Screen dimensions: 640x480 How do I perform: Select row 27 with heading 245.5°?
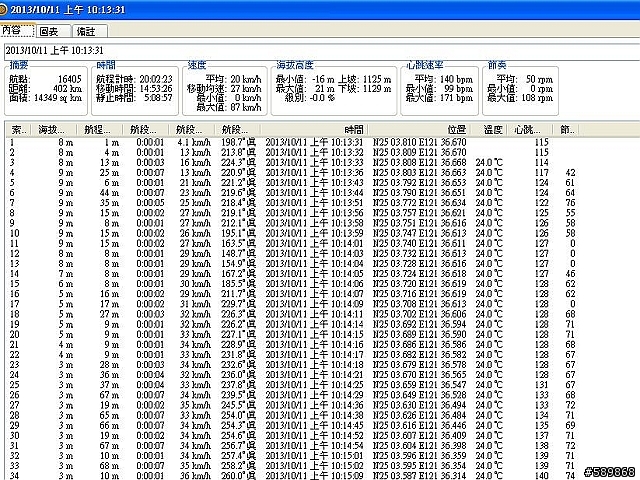pos(293,405)
